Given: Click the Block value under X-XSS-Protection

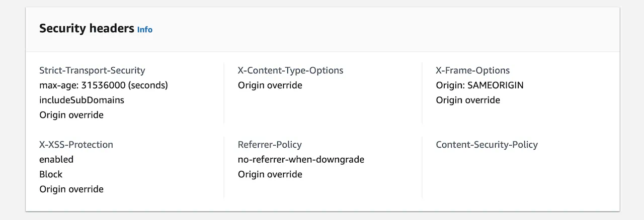Looking at the screenshot, I should pos(51,174).
